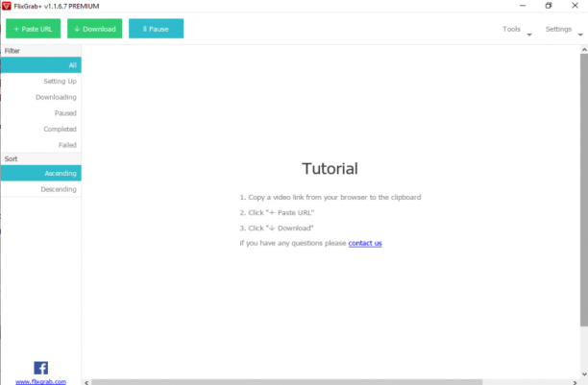The image size is (588, 385).
Task: Filter by Downloading status
Action: (41, 98)
